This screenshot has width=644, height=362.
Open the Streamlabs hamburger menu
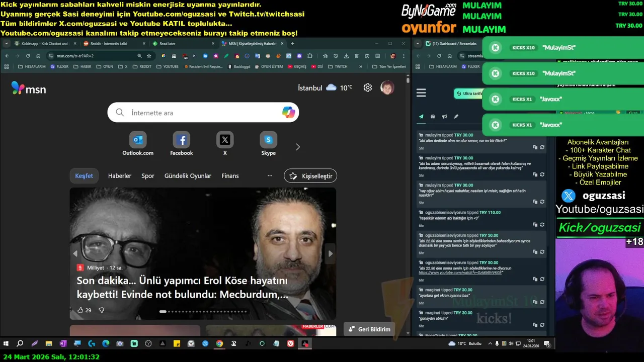coord(421,93)
